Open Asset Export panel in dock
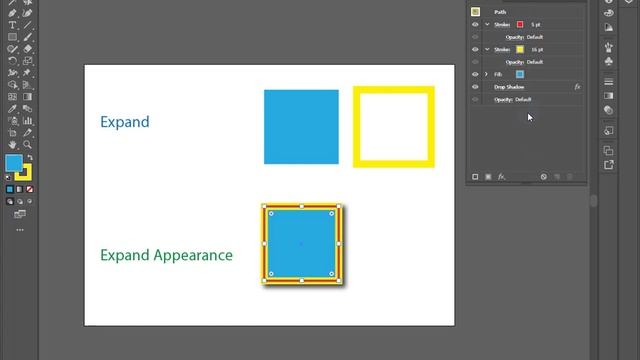 pyautogui.click(x=609, y=165)
